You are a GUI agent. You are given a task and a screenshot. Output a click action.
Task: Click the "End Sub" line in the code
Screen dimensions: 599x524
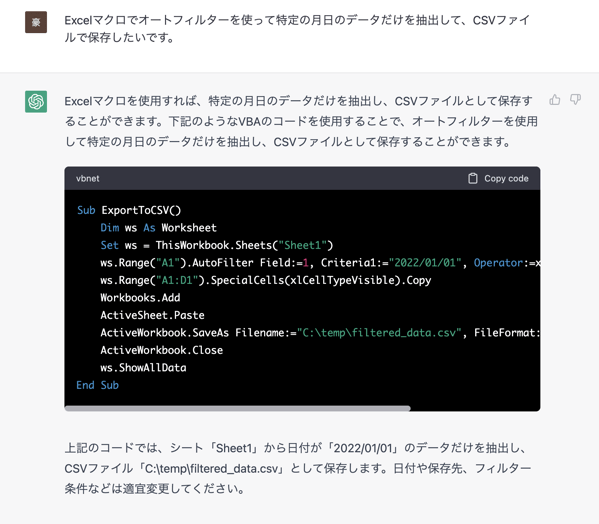point(97,385)
